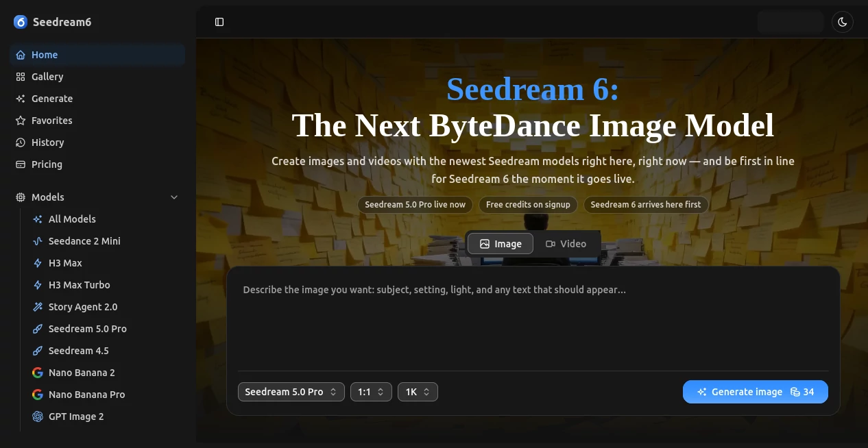Focus the image description text area

coord(533,322)
